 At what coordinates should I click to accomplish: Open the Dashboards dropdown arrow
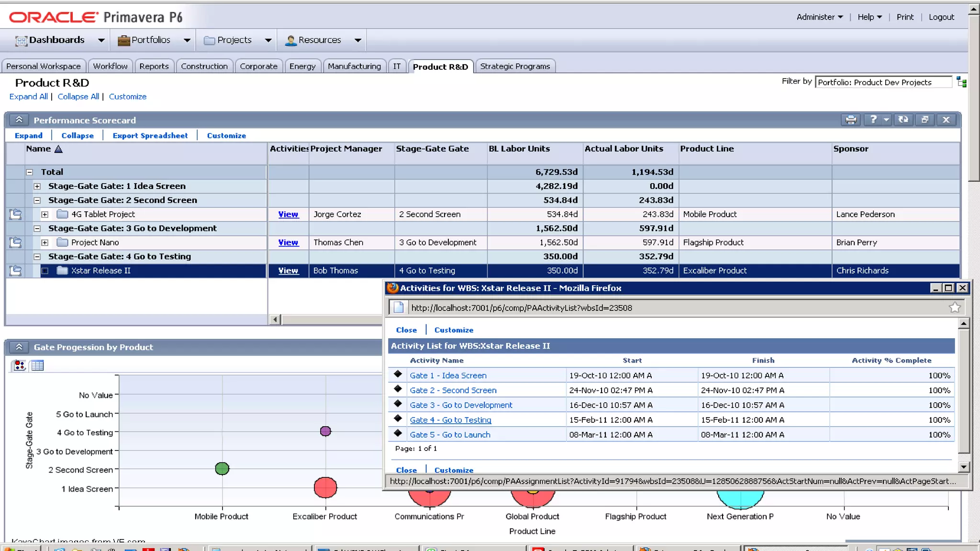101,40
